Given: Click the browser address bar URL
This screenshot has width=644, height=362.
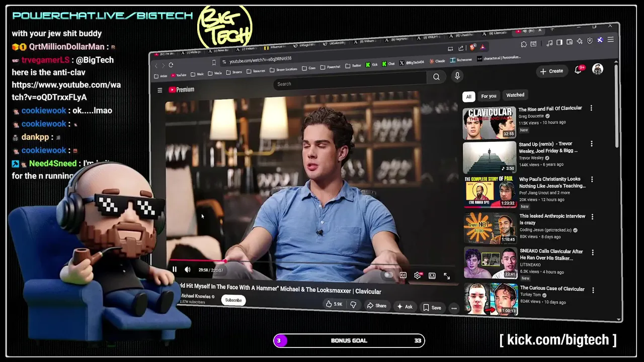Looking at the screenshot, I should click(260, 60).
